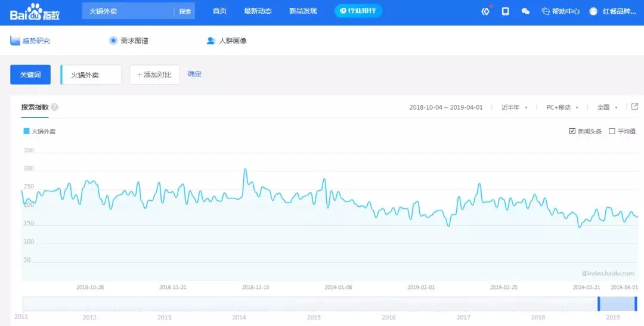The height and width of the screenshot is (326, 644).
Task: Click the 2014 mark on timeline
Action: click(x=239, y=318)
